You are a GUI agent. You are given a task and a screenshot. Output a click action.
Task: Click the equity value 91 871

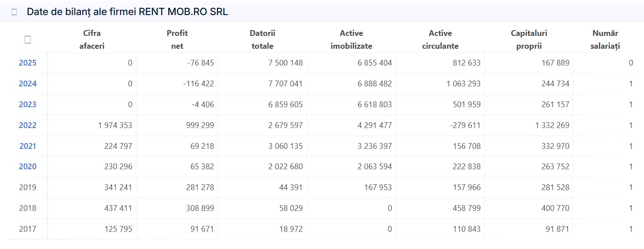pyautogui.click(x=558, y=229)
